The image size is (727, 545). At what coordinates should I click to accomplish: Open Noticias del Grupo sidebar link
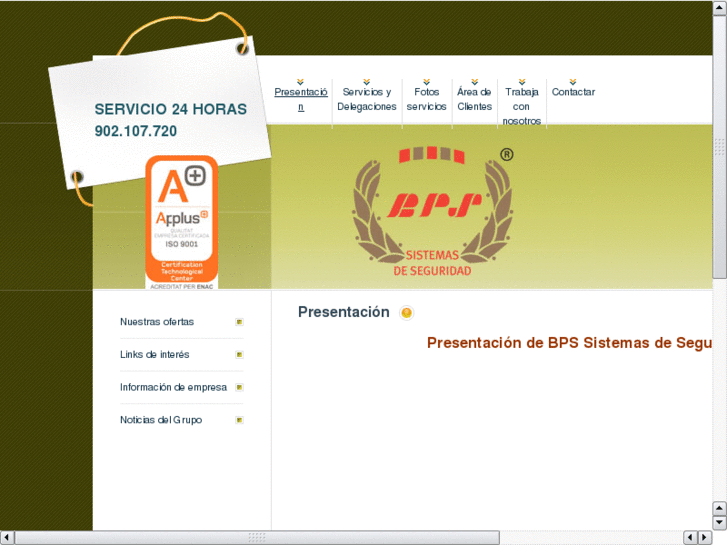click(161, 420)
